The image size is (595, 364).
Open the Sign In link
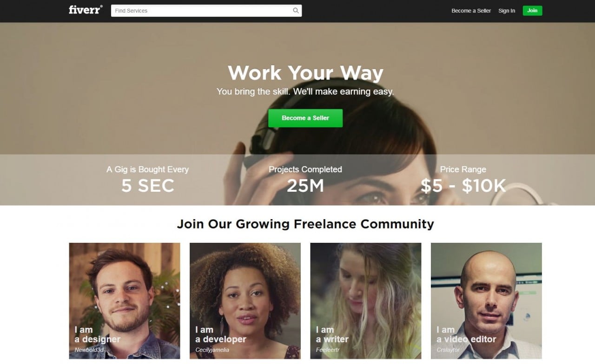click(507, 11)
